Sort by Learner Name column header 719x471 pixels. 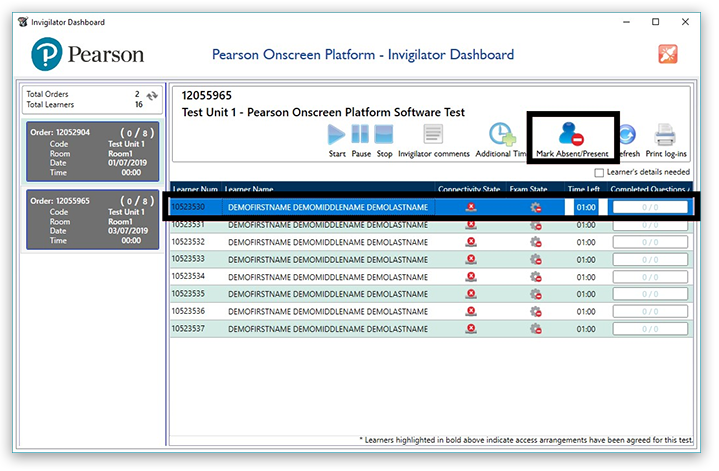click(250, 189)
